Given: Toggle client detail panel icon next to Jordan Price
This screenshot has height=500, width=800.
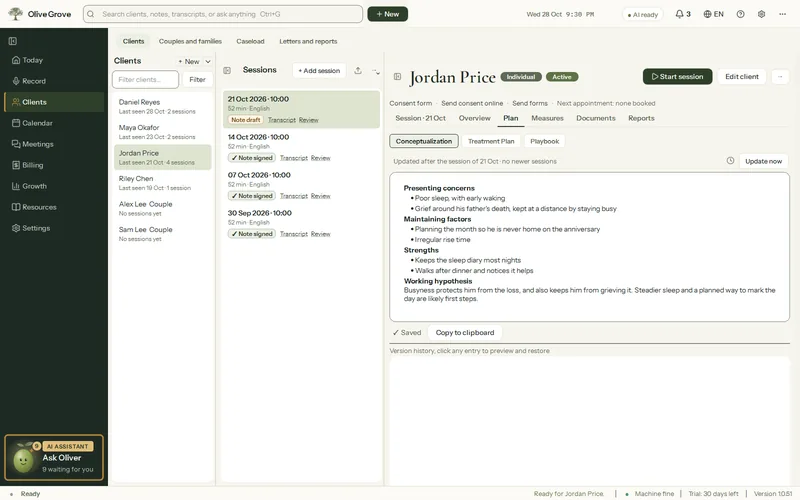Looking at the screenshot, I should tap(397, 77).
